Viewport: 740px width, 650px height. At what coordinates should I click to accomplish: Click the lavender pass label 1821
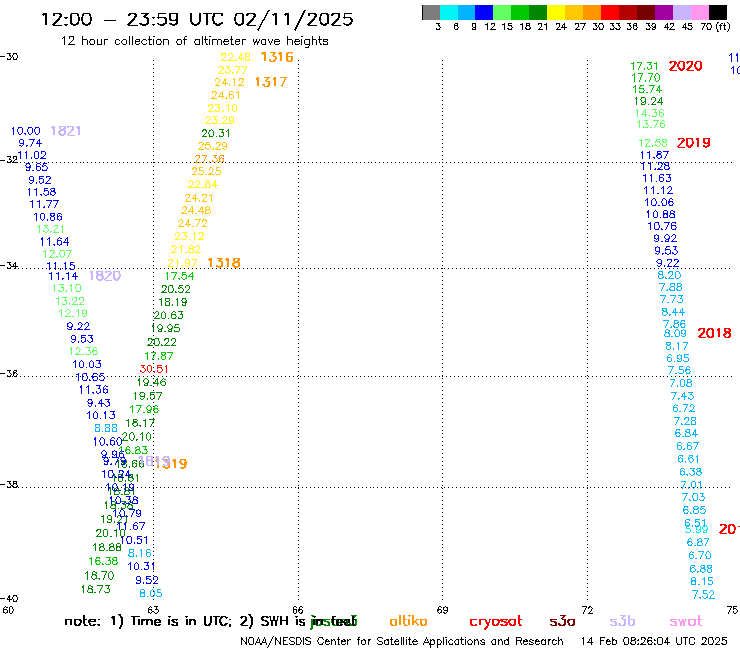coord(66,131)
